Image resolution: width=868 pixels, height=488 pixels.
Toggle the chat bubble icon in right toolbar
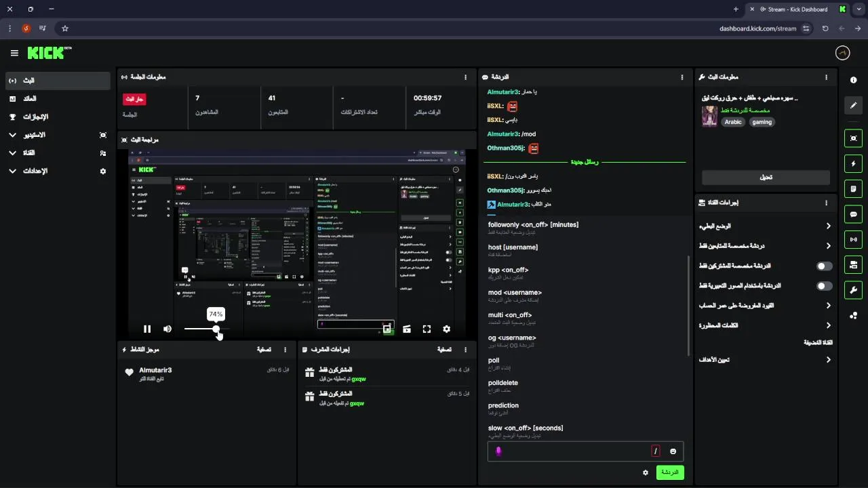click(854, 214)
